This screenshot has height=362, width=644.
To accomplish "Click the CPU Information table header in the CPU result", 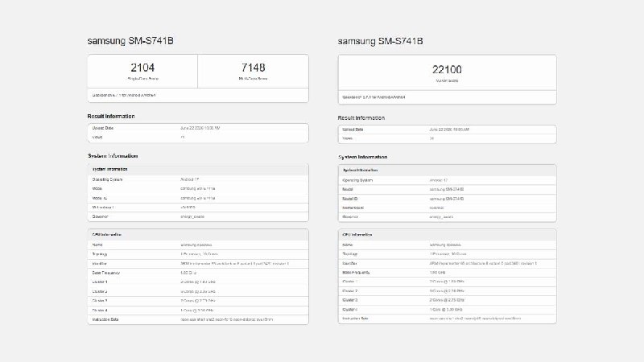I will [x=198, y=235].
